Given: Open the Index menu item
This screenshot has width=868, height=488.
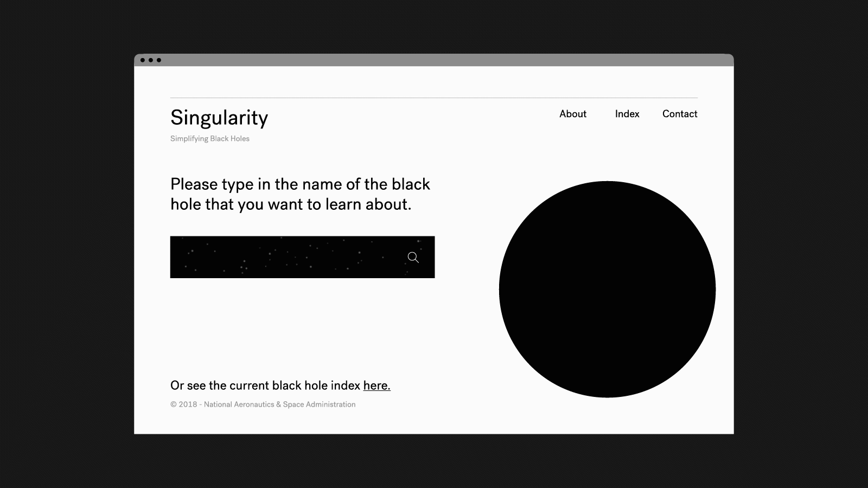Looking at the screenshot, I should pos(627,114).
